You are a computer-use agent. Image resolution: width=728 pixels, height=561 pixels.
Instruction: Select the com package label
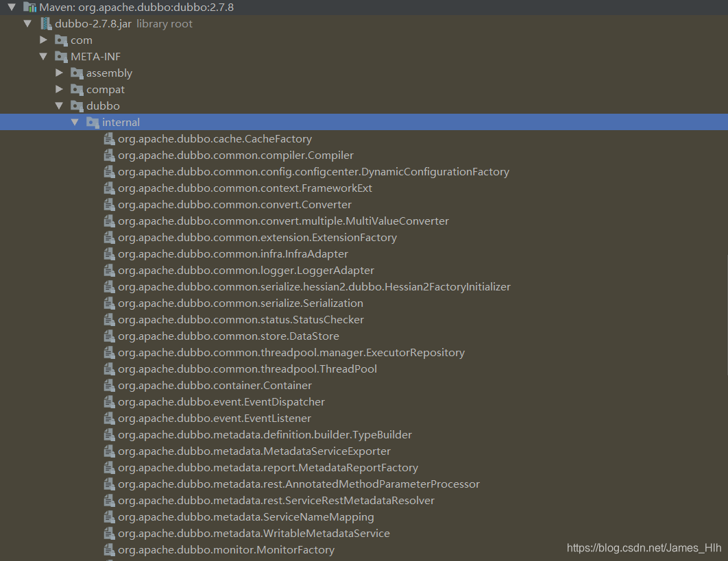tap(82, 40)
